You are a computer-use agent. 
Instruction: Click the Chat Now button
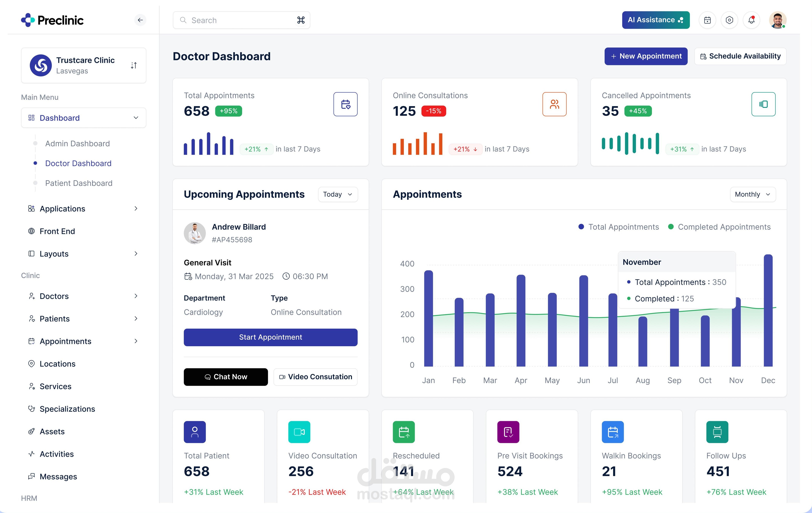[226, 377]
